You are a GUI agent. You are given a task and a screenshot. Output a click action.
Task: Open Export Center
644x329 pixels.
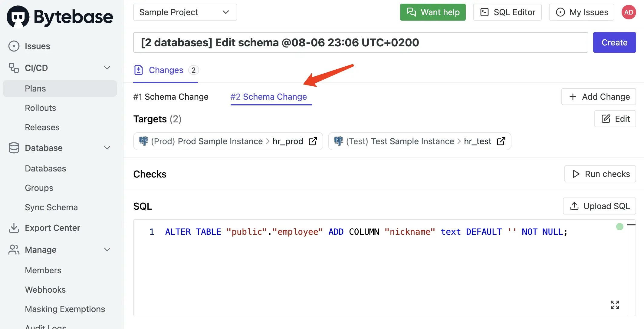click(52, 228)
